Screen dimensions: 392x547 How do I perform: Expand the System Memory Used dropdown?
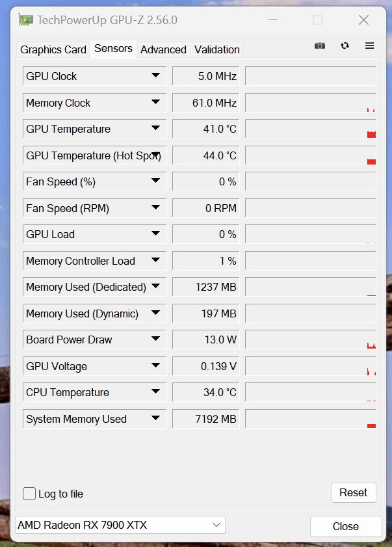[x=155, y=418]
